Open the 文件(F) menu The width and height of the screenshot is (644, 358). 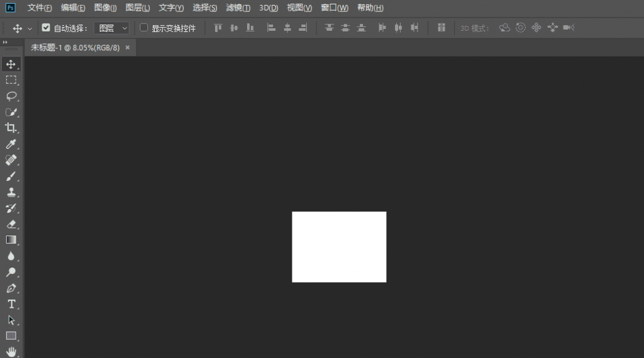tap(40, 8)
